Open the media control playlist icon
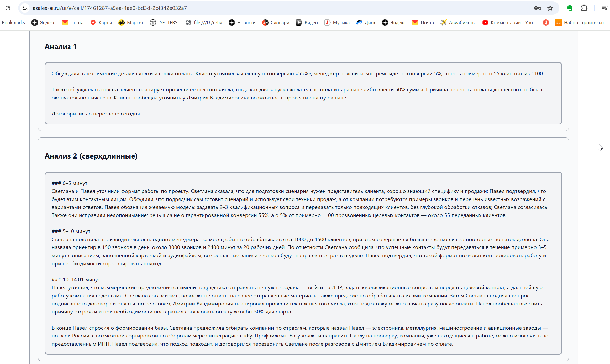The width and height of the screenshot is (610, 364). pos(604,8)
